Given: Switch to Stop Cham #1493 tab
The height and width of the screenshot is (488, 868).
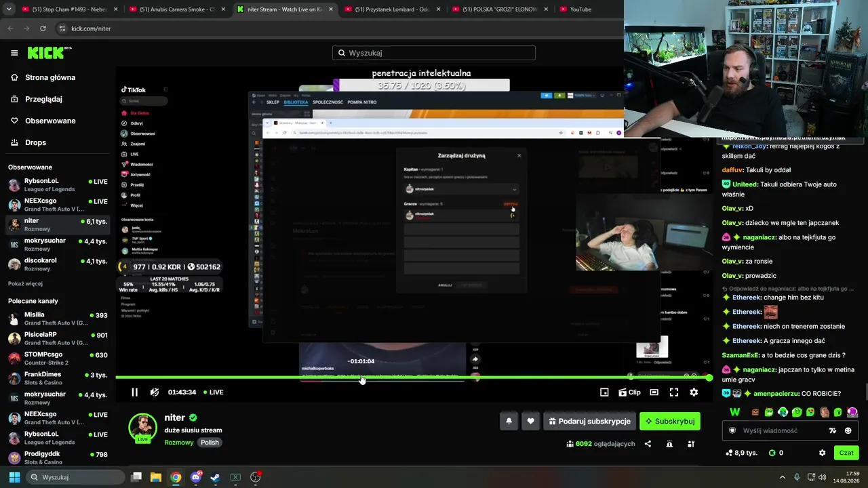Looking at the screenshot, I should (70, 9).
